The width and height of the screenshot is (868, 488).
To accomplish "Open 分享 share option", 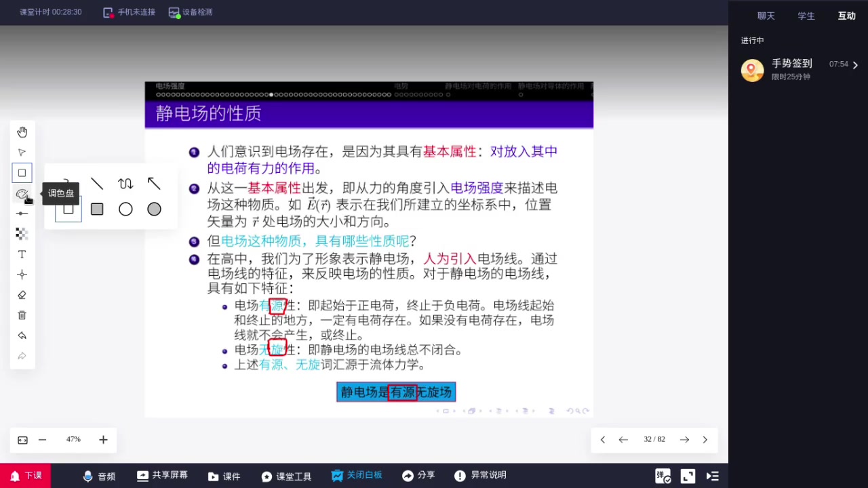I will (418, 476).
